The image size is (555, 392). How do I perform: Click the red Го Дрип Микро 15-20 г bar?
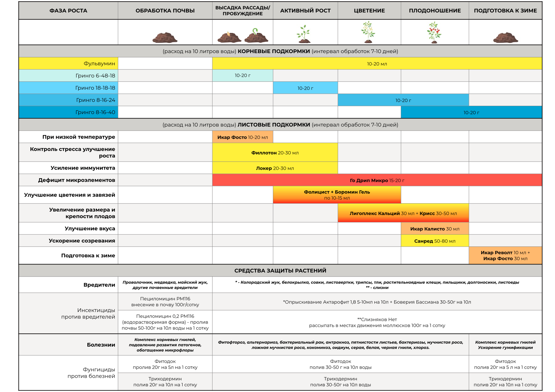pos(377,180)
